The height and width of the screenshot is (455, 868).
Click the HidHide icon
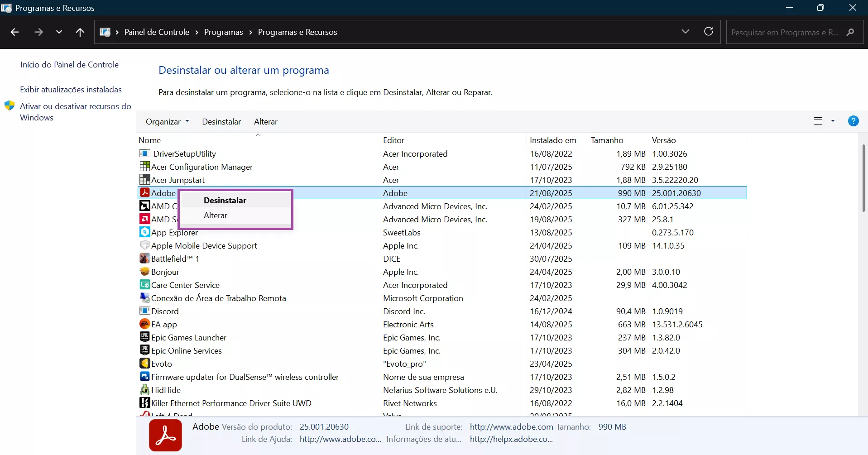(x=144, y=390)
